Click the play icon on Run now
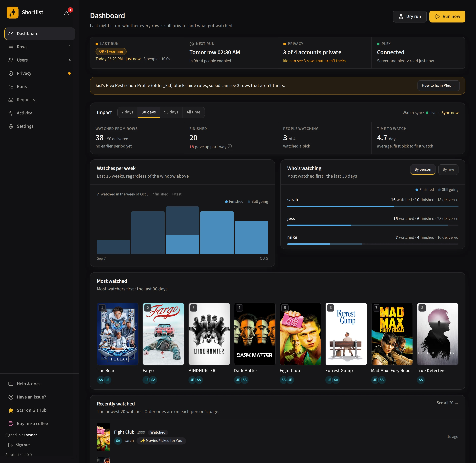476x463 pixels. pyautogui.click(x=437, y=17)
